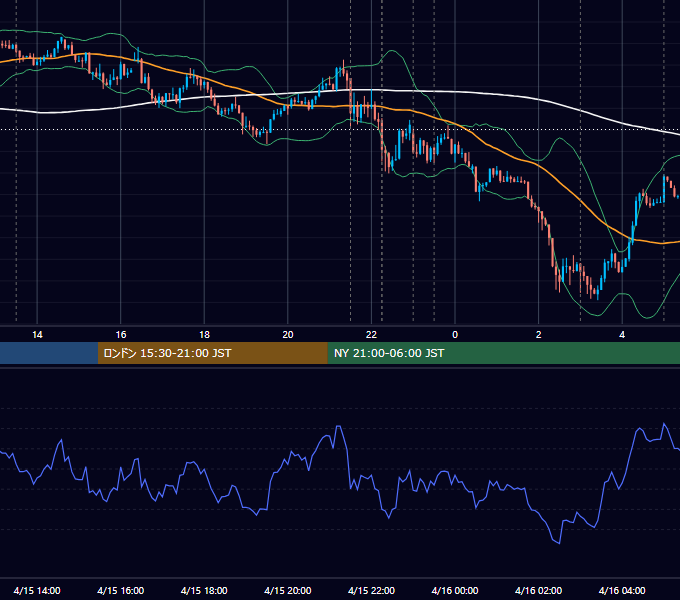Image resolution: width=680 pixels, height=600 pixels.
Task: Click the 4/15 18:00 time label
Action: tap(204, 590)
